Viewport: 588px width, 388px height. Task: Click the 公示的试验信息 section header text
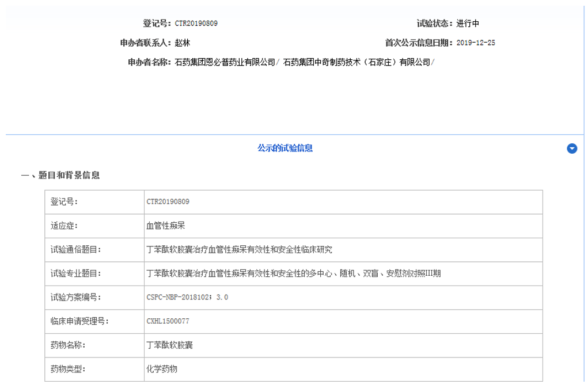(x=284, y=149)
